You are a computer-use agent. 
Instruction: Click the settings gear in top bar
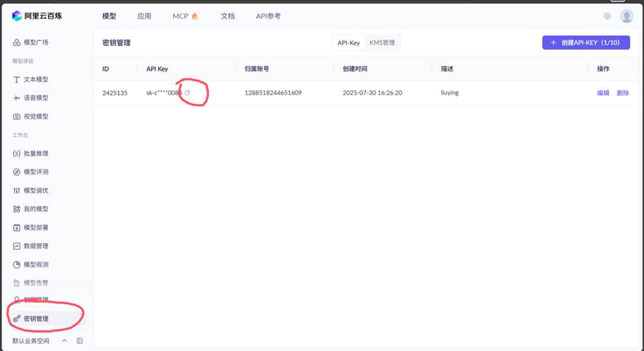coord(607,16)
